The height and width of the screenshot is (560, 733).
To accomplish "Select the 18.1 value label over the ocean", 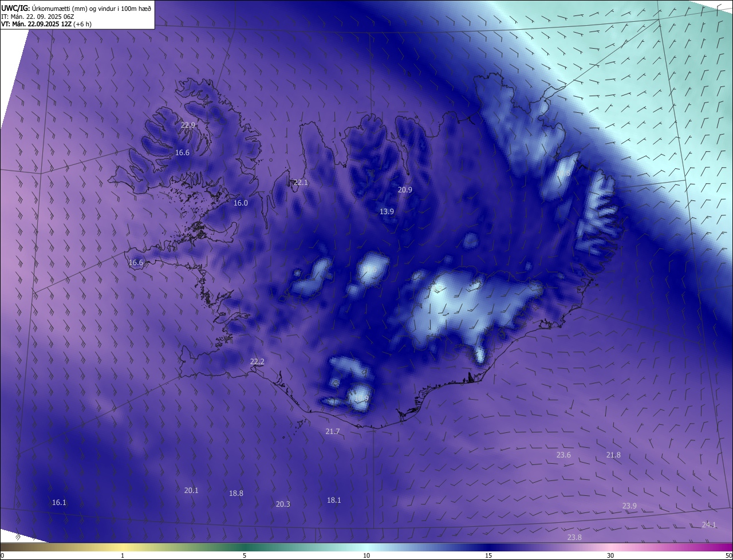I will 334,500.
